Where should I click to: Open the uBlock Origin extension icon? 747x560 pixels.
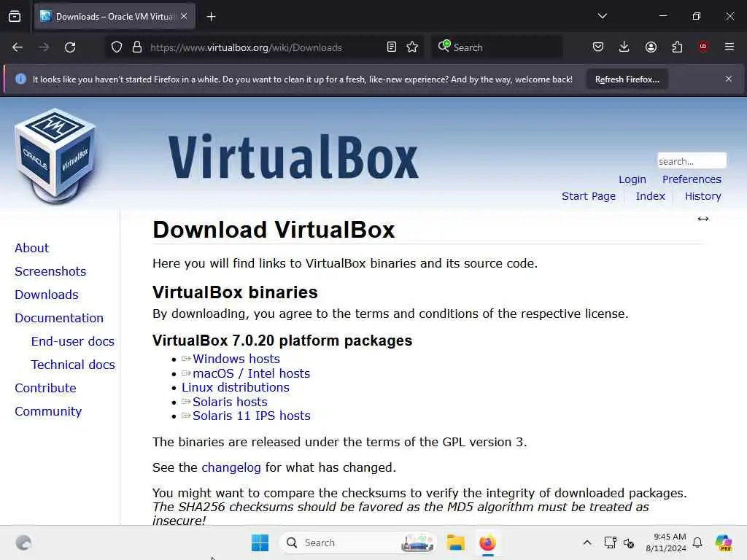[x=703, y=47]
